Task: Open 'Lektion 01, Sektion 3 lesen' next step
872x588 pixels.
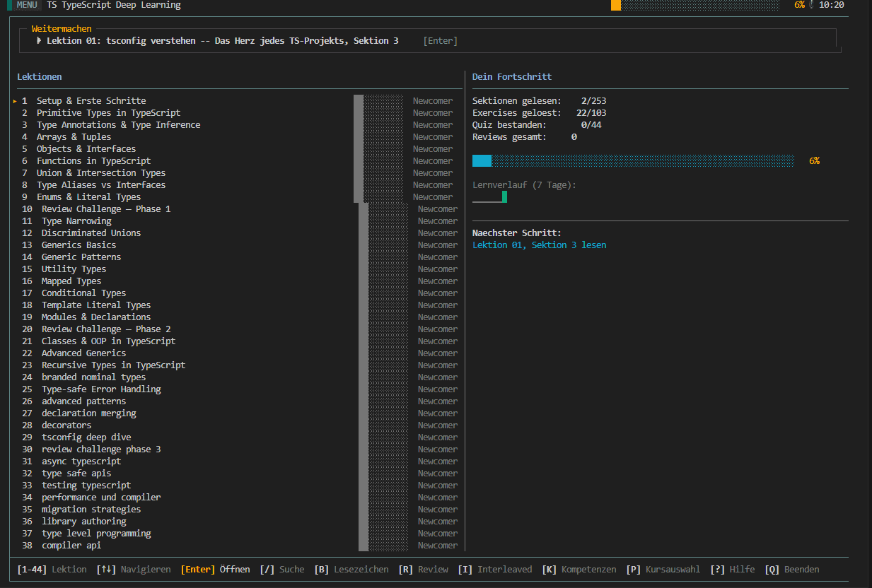Action: pyautogui.click(x=539, y=245)
